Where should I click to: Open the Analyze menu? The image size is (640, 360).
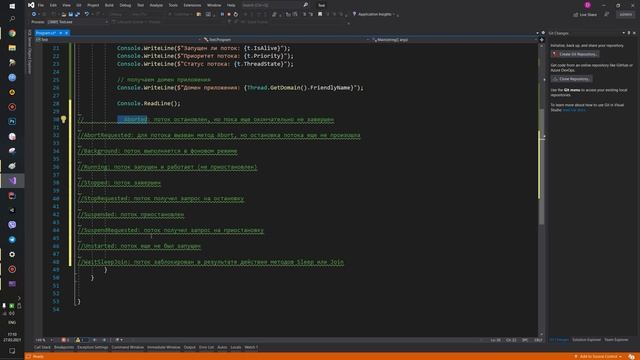coord(156,5)
